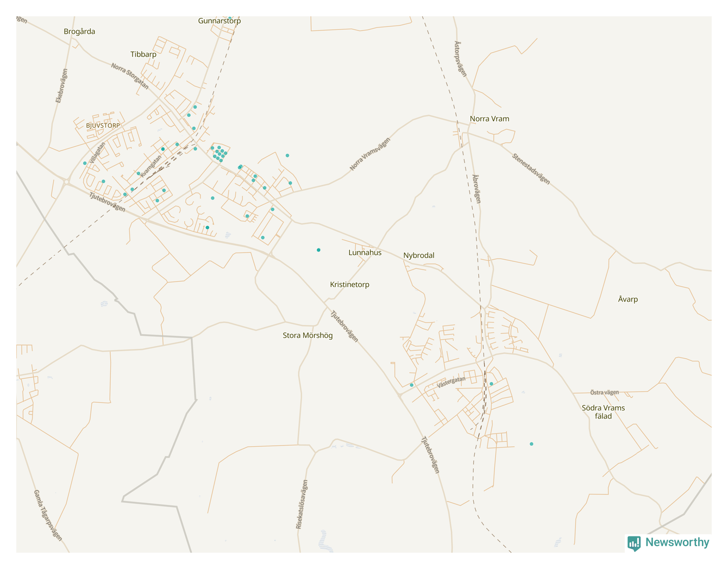Viewport: 728px width, 569px height.
Task: Click the Newsworthy logo icon
Action: pyautogui.click(x=633, y=543)
